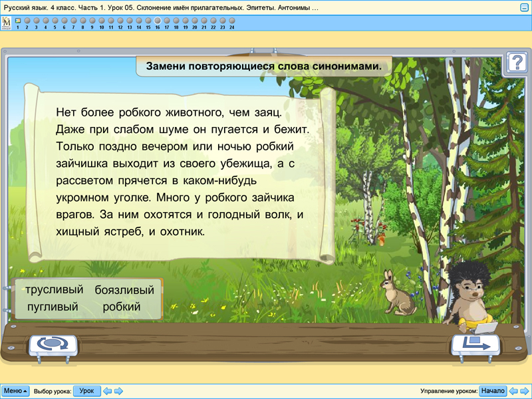Click back arrow beside Начало button
Image resolution: width=532 pixels, height=399 pixels.
tap(513, 391)
